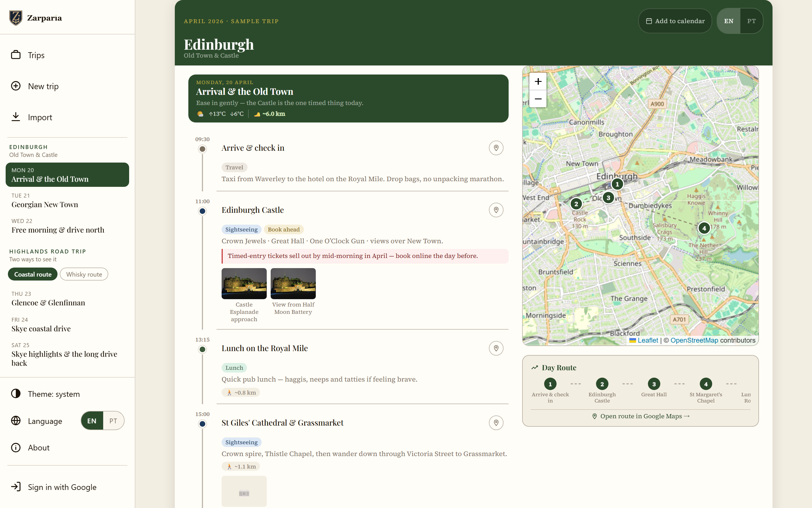Click the Language globe icon
The height and width of the screenshot is (508, 812).
tap(16, 421)
